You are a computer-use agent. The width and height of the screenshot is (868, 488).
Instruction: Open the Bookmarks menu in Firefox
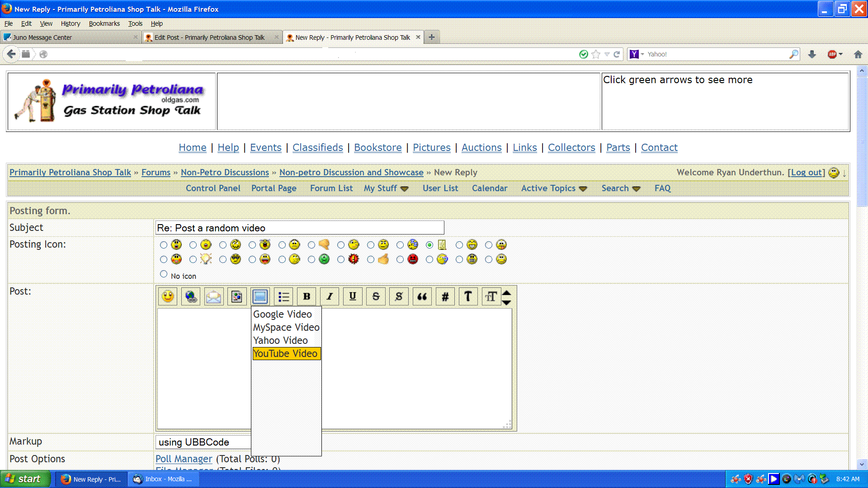[104, 23]
